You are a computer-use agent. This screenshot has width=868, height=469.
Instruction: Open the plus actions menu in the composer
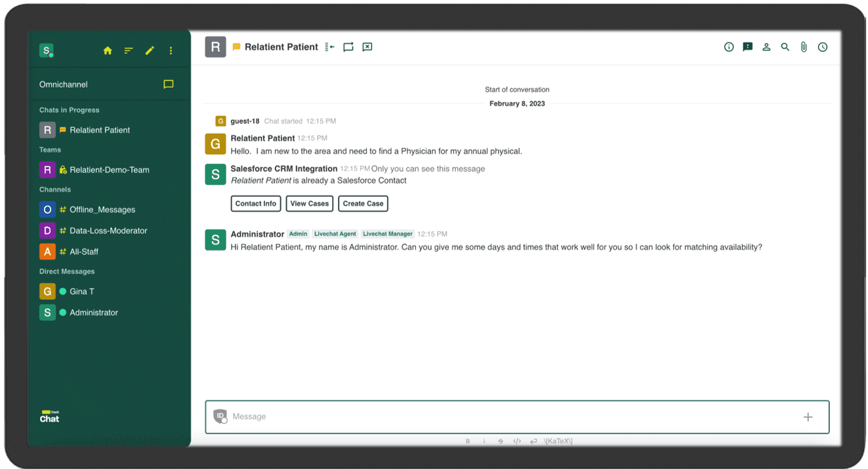pyautogui.click(x=808, y=417)
